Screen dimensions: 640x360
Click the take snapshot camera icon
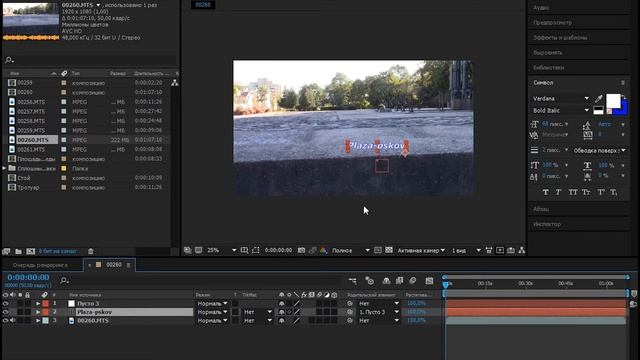pos(301,250)
